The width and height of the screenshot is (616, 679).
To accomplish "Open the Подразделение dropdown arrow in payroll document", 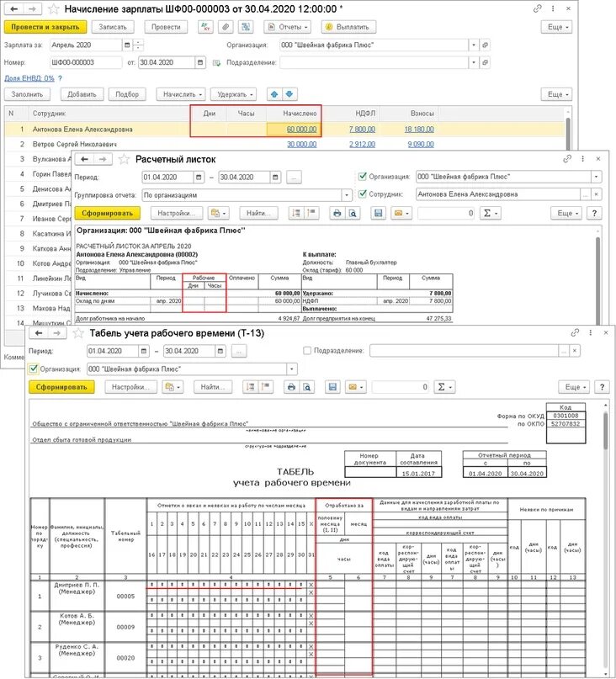I will [474, 62].
